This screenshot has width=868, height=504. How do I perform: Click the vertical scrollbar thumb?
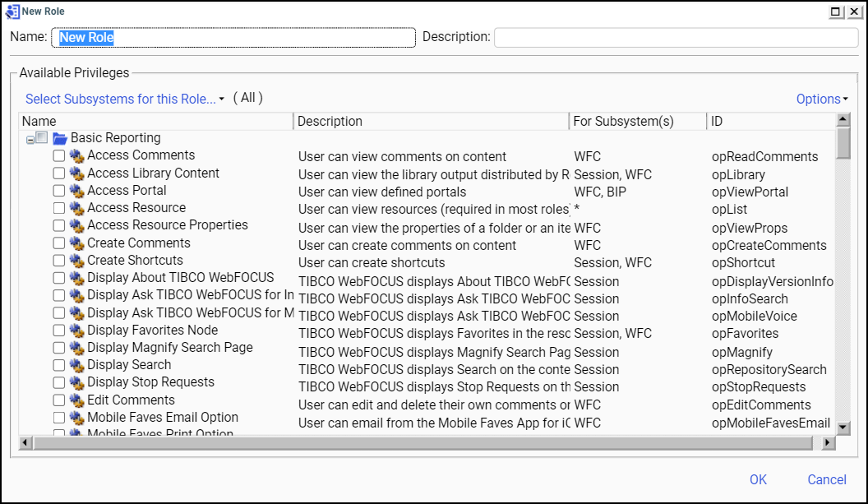point(843,143)
